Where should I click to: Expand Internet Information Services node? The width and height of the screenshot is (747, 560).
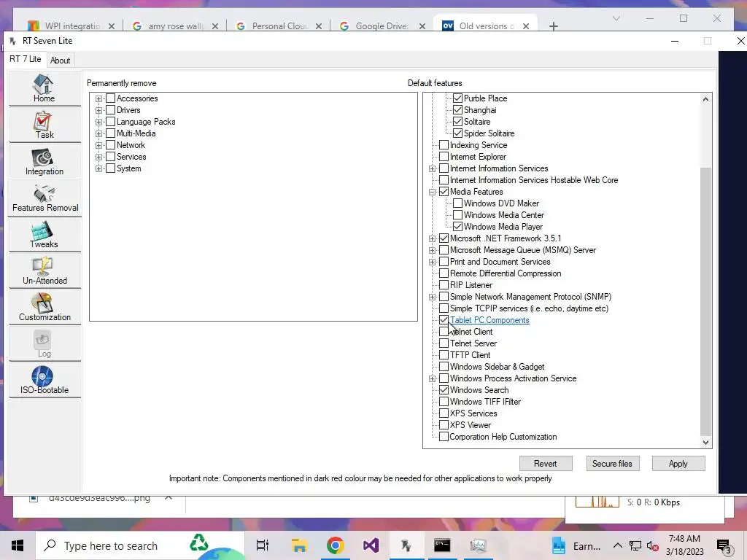coord(432,168)
